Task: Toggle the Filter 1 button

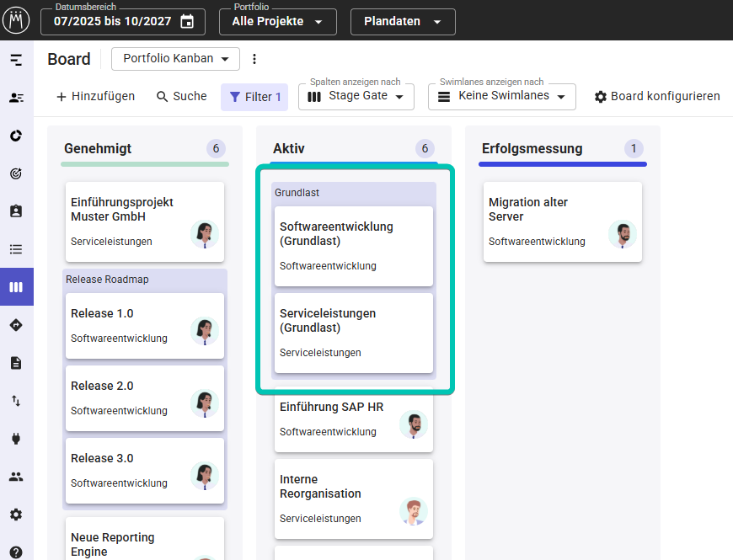Action: tap(254, 97)
